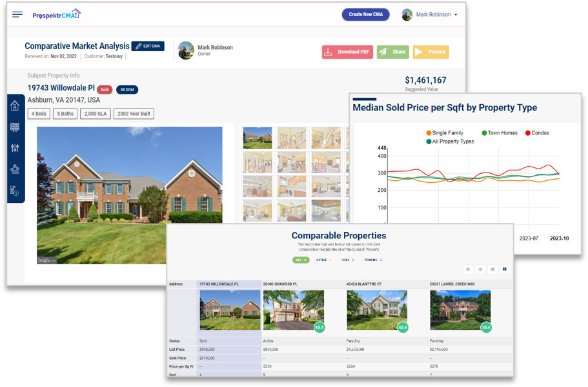Screen dimensions: 588x387
Task: Select the covered porch gallery thumbnail
Action: 326,210
